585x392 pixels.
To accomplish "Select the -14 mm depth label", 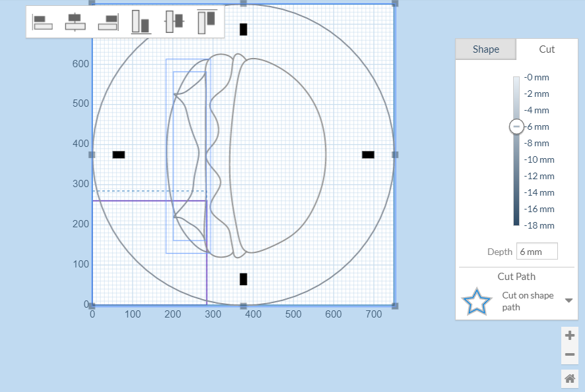I will tap(539, 192).
